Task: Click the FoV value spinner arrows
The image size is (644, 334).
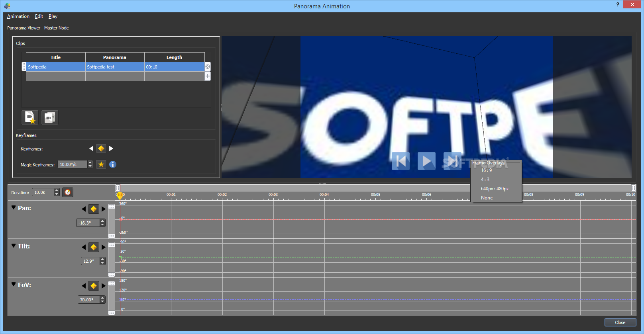Action: (102, 300)
